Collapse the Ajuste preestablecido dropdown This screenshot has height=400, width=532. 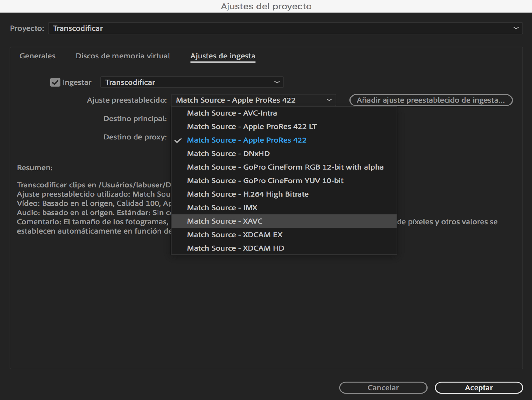tap(253, 100)
